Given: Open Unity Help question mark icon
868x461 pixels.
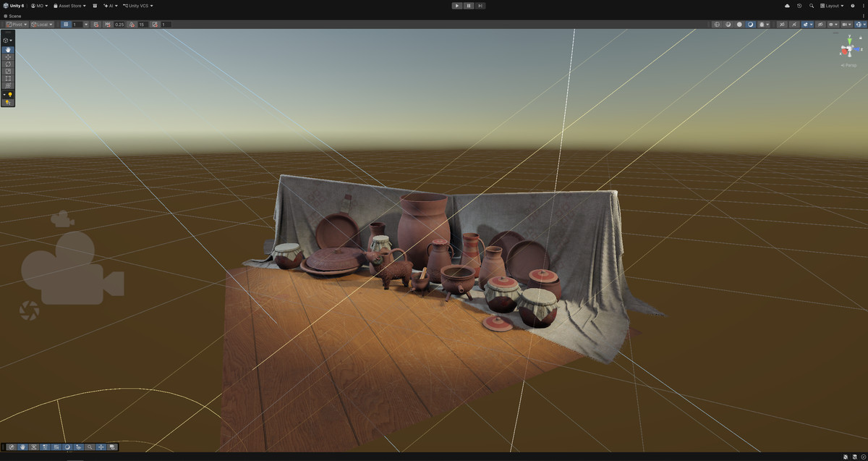Looking at the screenshot, I should pos(853,6).
